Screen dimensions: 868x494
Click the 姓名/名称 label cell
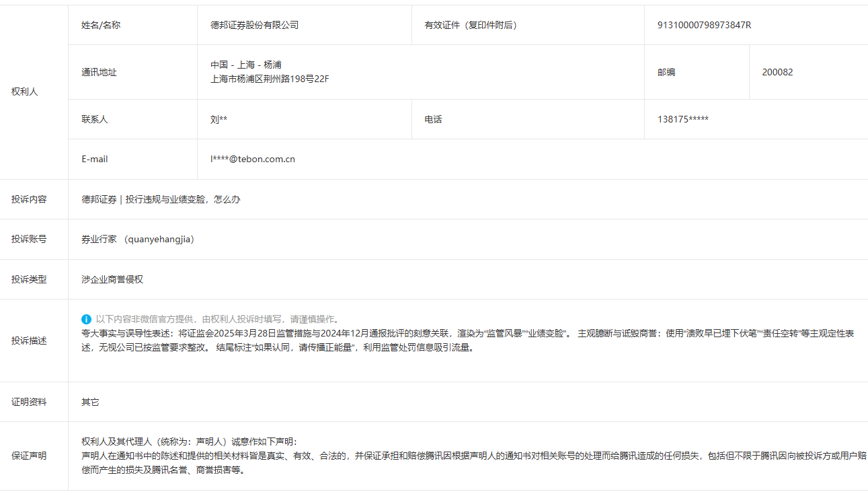tap(101, 25)
